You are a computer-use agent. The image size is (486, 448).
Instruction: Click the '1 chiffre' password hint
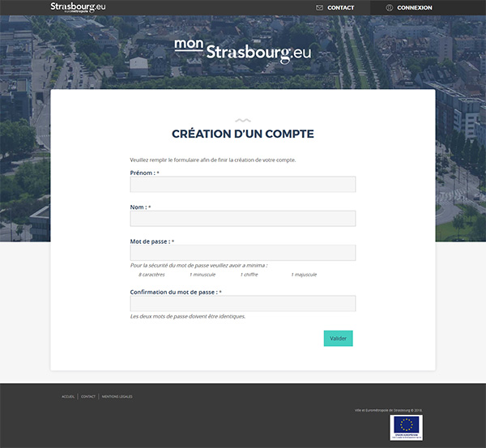249,275
